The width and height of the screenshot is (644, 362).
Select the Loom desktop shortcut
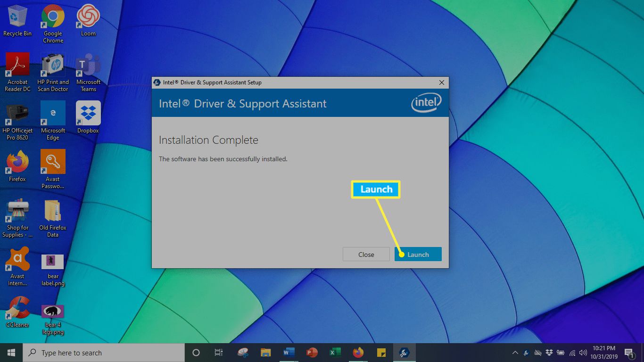[x=88, y=20]
